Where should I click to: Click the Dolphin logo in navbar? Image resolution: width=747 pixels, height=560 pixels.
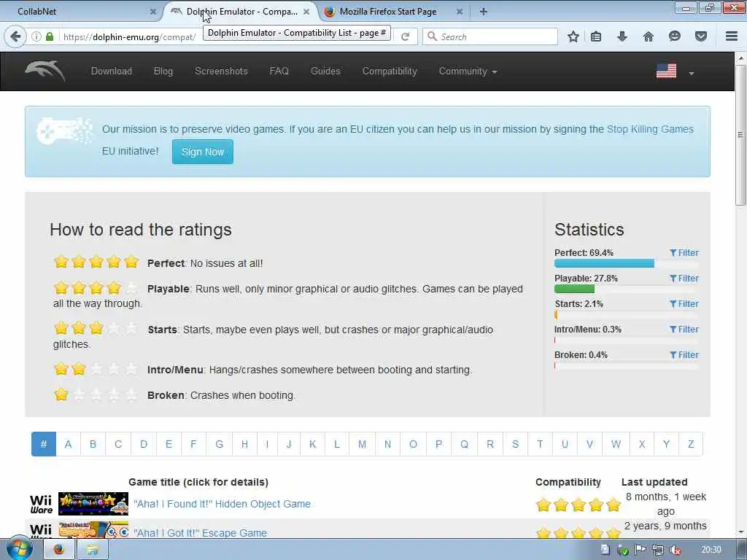tap(45, 71)
